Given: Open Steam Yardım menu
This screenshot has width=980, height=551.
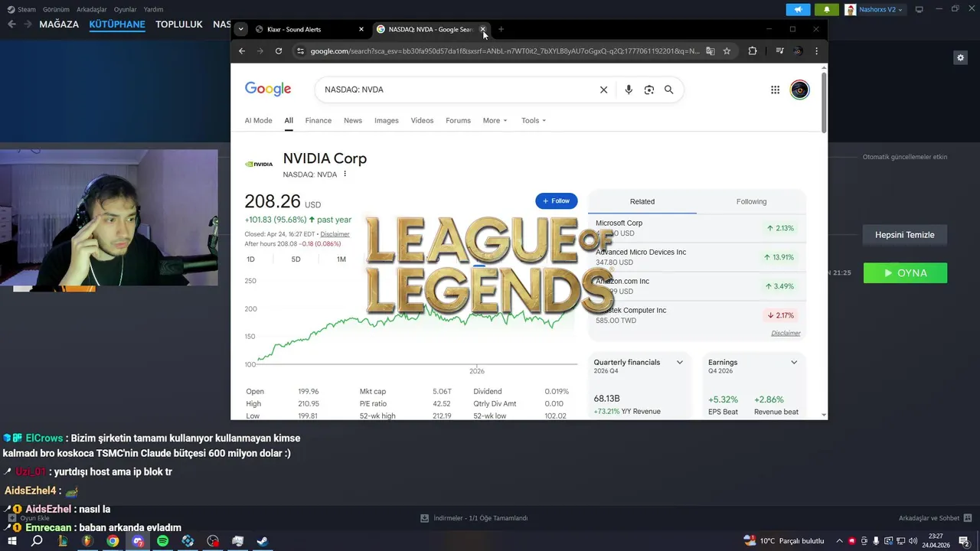Looking at the screenshot, I should [153, 9].
